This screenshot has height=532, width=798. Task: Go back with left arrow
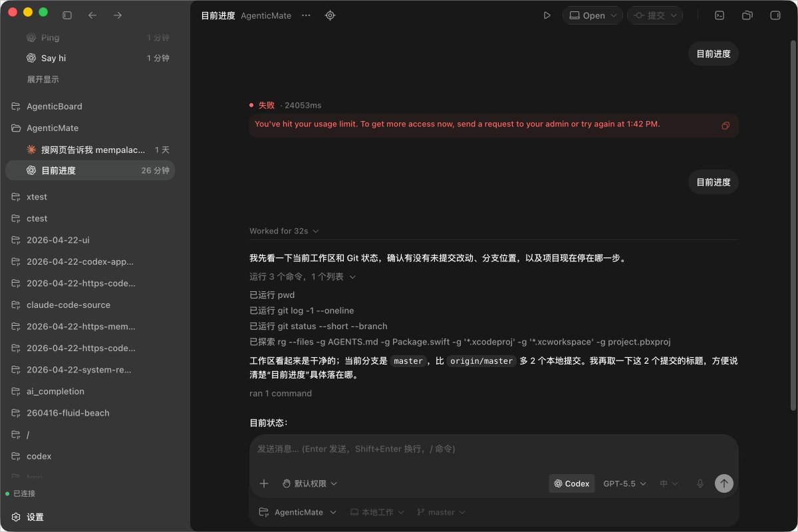click(x=92, y=15)
